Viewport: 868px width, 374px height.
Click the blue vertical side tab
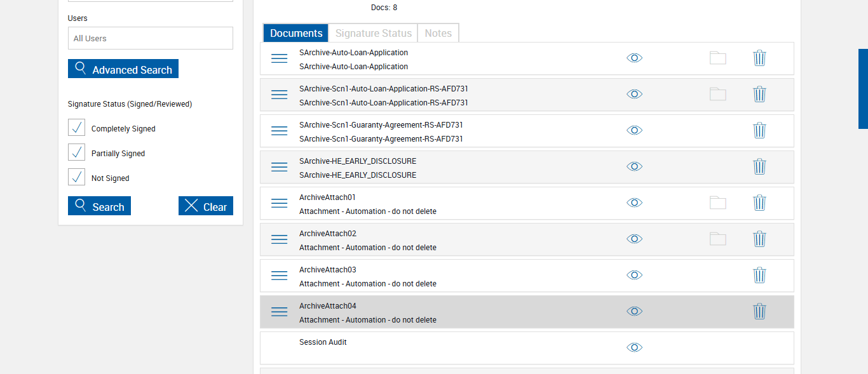point(863,89)
